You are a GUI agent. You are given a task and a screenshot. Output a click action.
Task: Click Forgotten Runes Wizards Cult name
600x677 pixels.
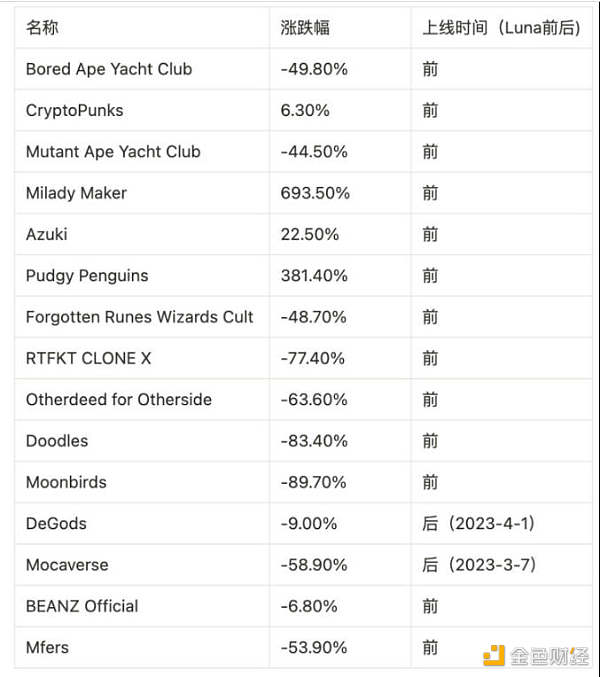pos(140,317)
